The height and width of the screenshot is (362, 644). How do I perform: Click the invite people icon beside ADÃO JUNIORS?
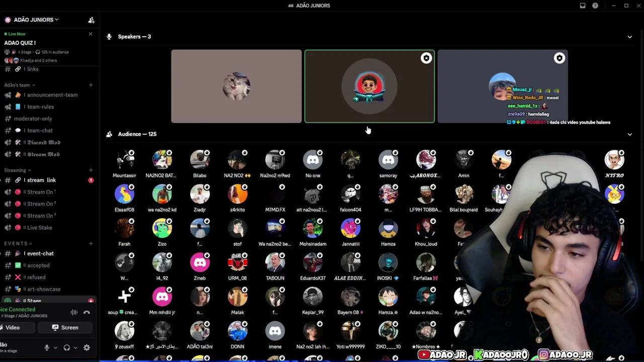click(x=91, y=20)
